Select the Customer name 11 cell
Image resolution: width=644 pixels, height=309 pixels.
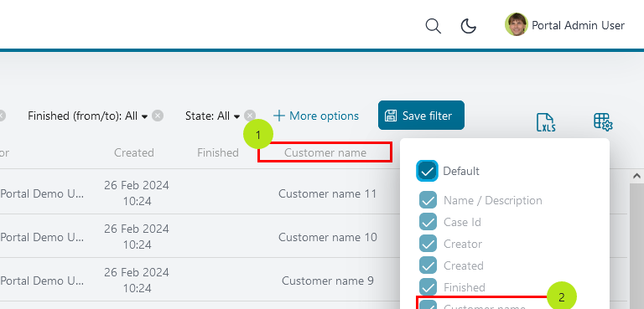click(x=327, y=193)
